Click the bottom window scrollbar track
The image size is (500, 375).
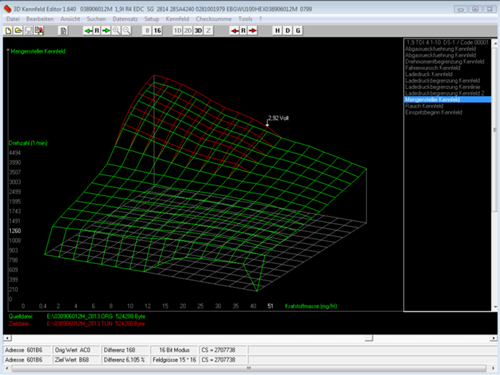tap(249, 368)
